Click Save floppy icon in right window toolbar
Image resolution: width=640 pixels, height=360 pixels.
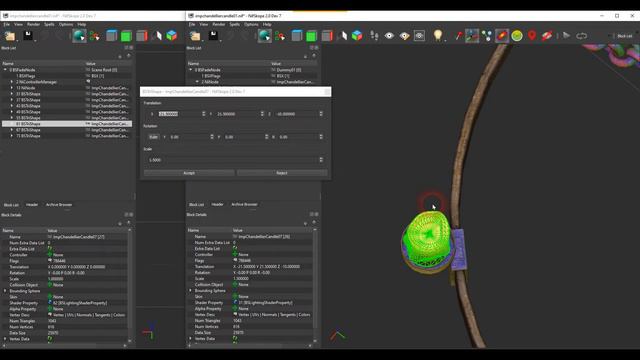tap(213, 36)
